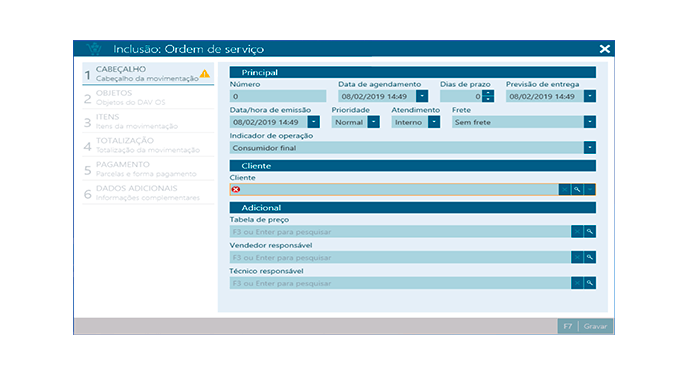
Task: Click the Técnico responsável search field
Action: click(400, 283)
